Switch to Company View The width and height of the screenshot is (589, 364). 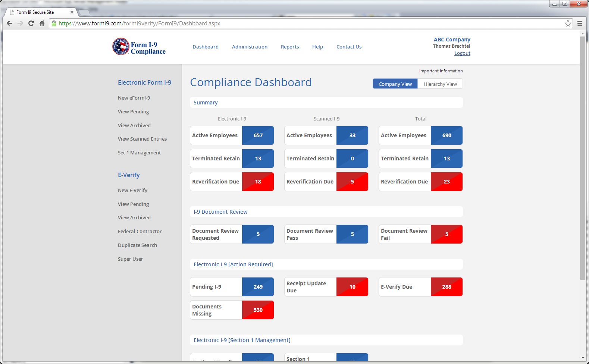[x=395, y=84]
